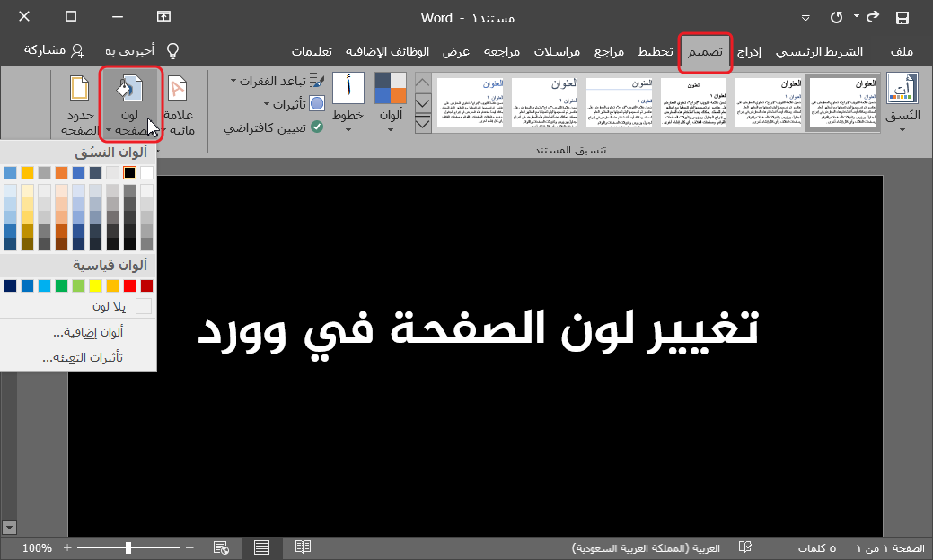The image size is (933, 560).
Task: Open the ribbon display options icon
Action: pos(163,17)
